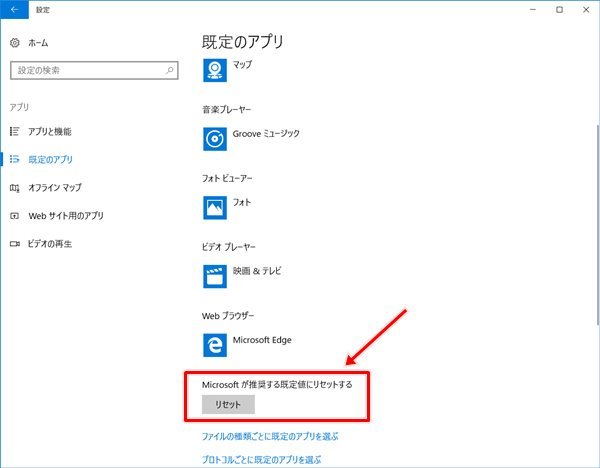
Task: Click the Microsoft Edge app icon
Action: tap(215, 345)
